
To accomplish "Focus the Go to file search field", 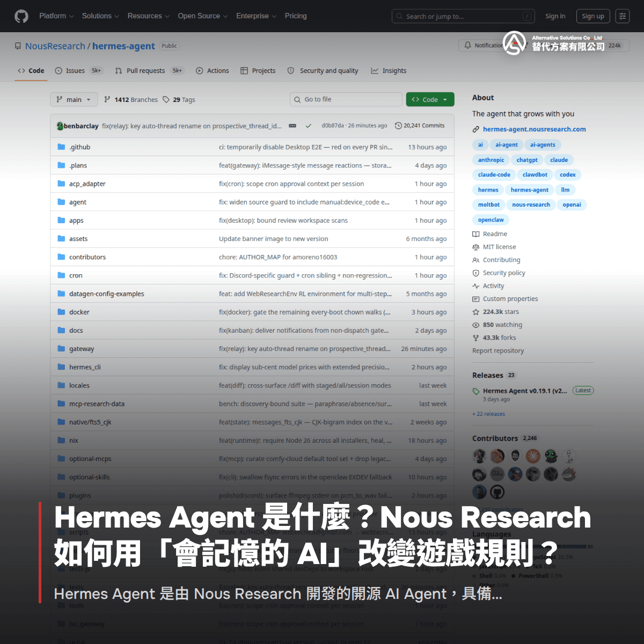I will point(346,99).
